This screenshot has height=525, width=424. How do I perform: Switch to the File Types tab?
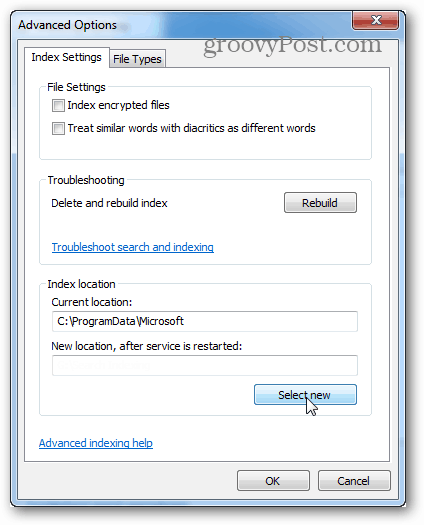[137, 59]
